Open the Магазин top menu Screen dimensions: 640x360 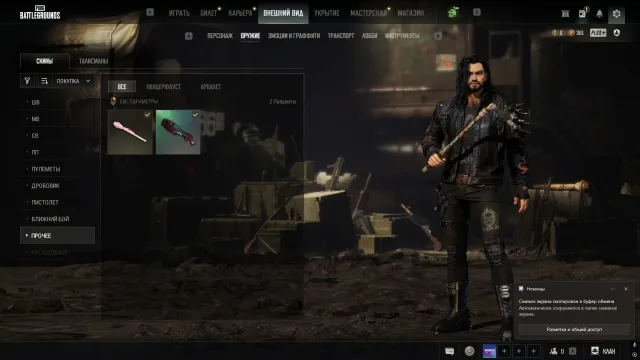411,13
